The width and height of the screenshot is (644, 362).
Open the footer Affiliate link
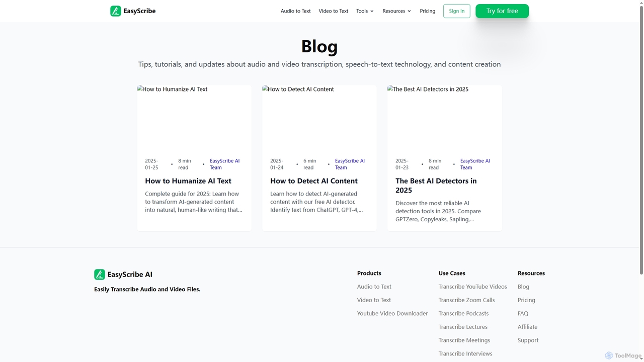click(x=527, y=327)
